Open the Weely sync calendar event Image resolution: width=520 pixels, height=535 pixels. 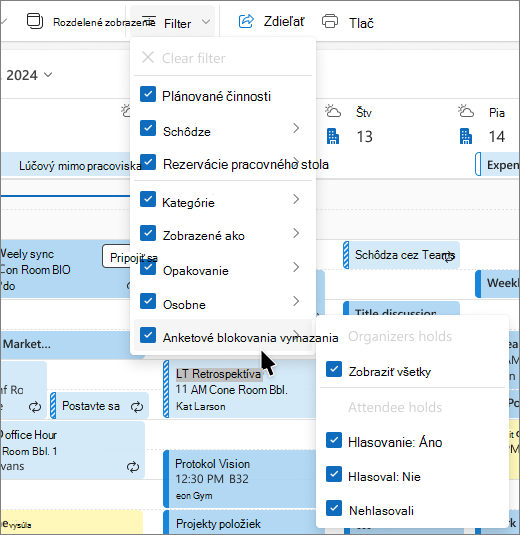coord(65,269)
